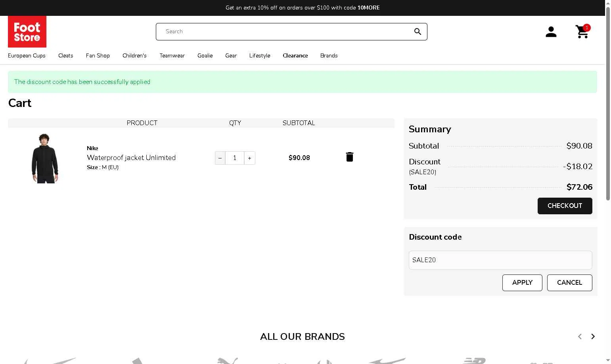Open Goalie menu
Screen dimensions: 611x364
coord(205,55)
